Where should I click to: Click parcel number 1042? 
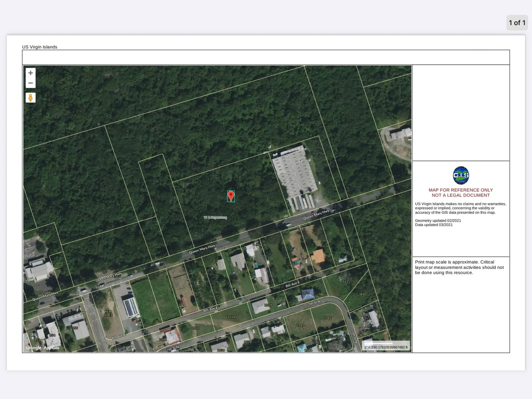pos(327,318)
